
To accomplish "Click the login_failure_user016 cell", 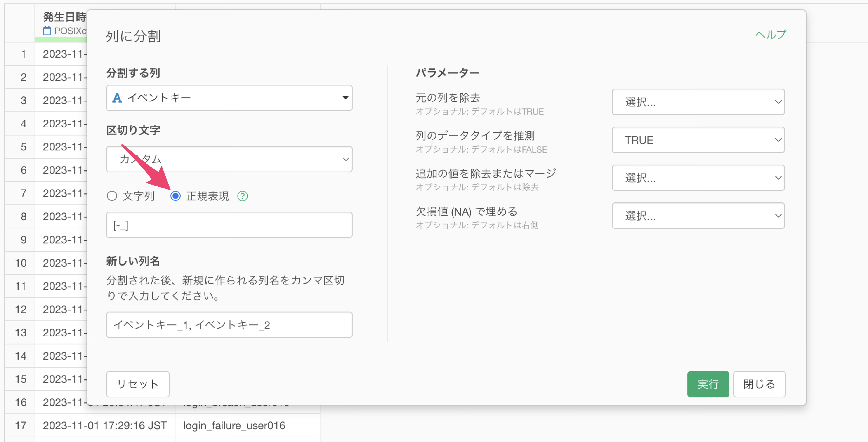I will (x=234, y=426).
